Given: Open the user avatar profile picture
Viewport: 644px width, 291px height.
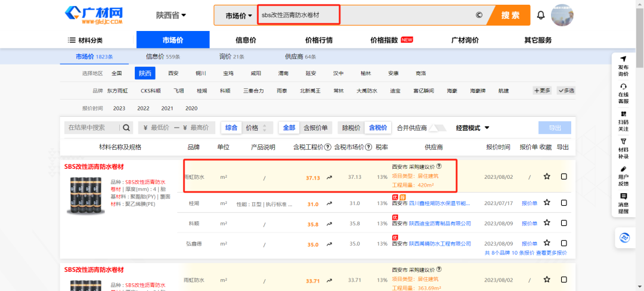Looking at the screenshot, I should click(562, 16).
